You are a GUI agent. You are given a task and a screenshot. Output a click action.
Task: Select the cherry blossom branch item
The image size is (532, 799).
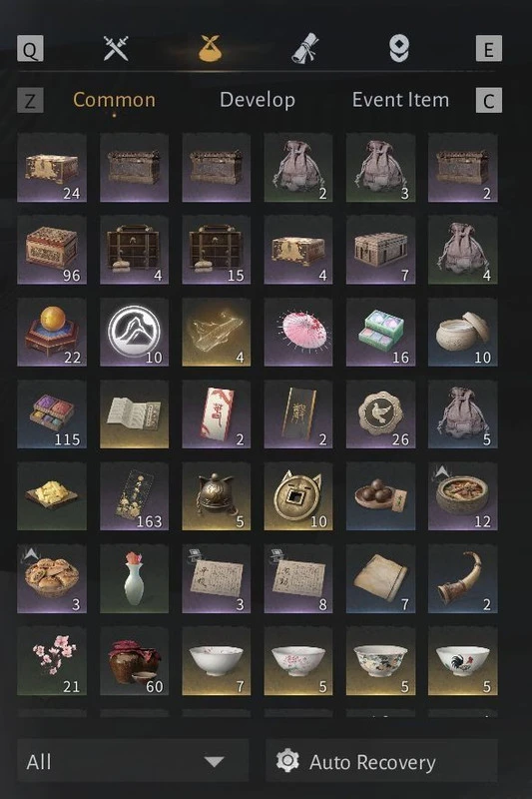(52, 661)
